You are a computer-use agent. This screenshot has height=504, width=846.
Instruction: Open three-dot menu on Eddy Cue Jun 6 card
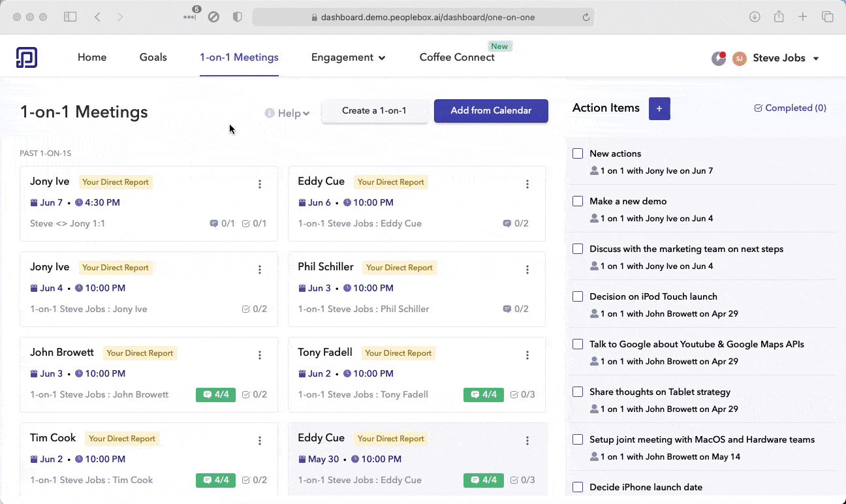[x=527, y=184]
